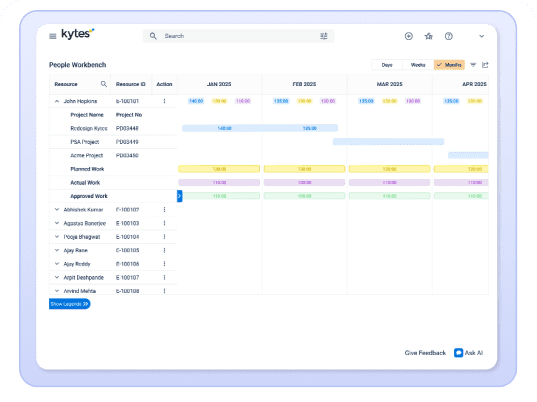This screenshot has width=537, height=402.
Task: Open action menu for Ajay Rane
Action: 164,250
